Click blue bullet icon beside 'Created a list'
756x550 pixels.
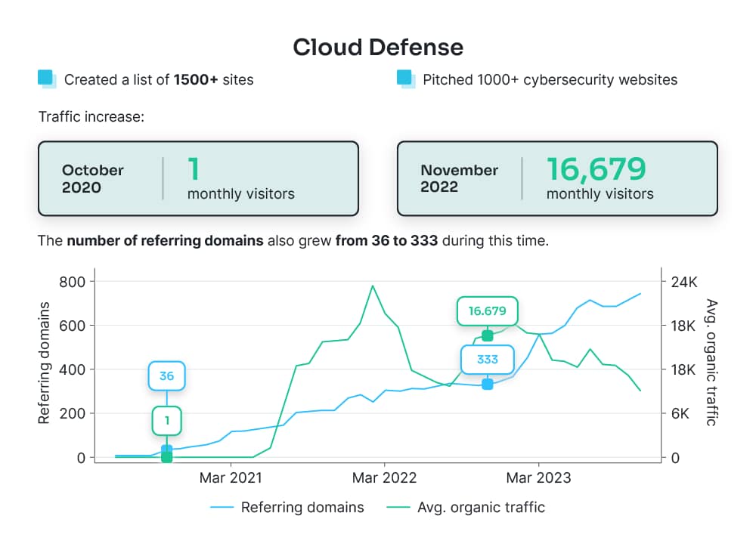tap(47, 79)
